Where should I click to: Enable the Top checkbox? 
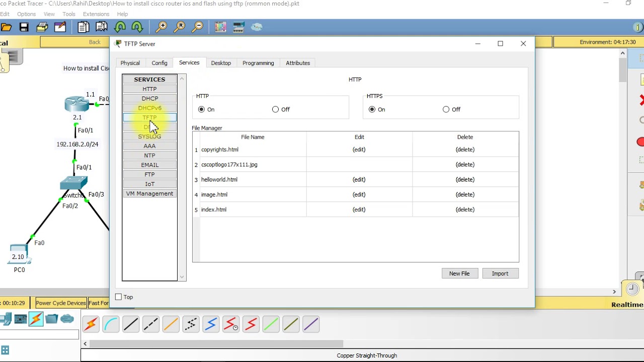(x=119, y=297)
